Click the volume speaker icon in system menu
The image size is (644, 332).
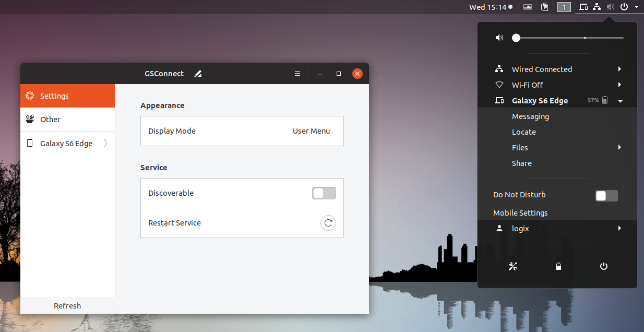point(499,38)
